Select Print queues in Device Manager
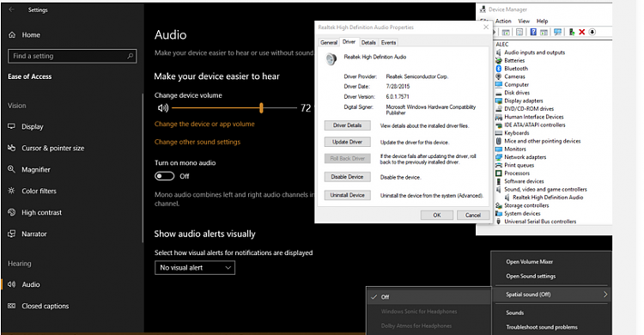The height and width of the screenshot is (335, 644). [519, 165]
